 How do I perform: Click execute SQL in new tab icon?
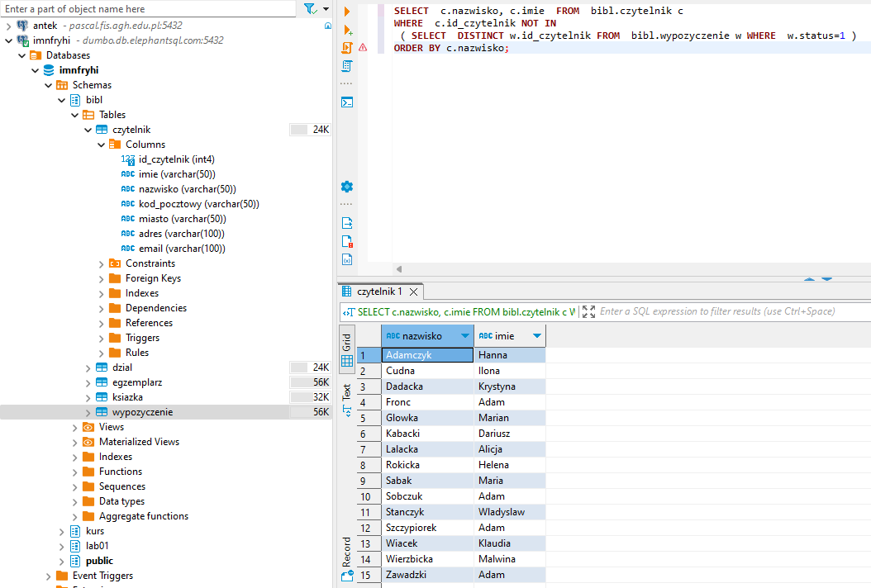348,30
